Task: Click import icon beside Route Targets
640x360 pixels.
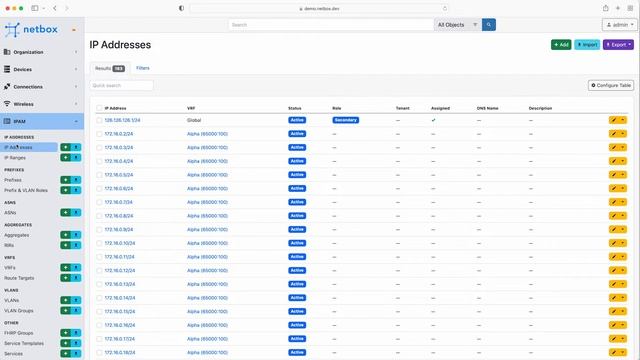Action: [x=76, y=278]
